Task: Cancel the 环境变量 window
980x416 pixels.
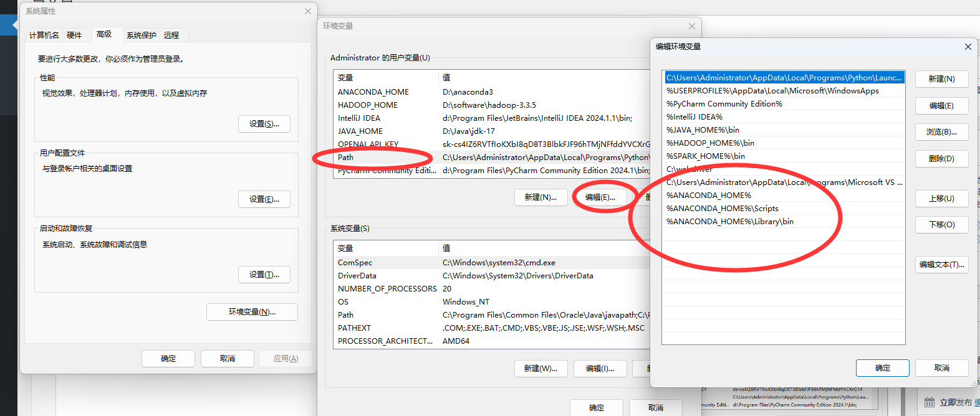Action: 656,408
